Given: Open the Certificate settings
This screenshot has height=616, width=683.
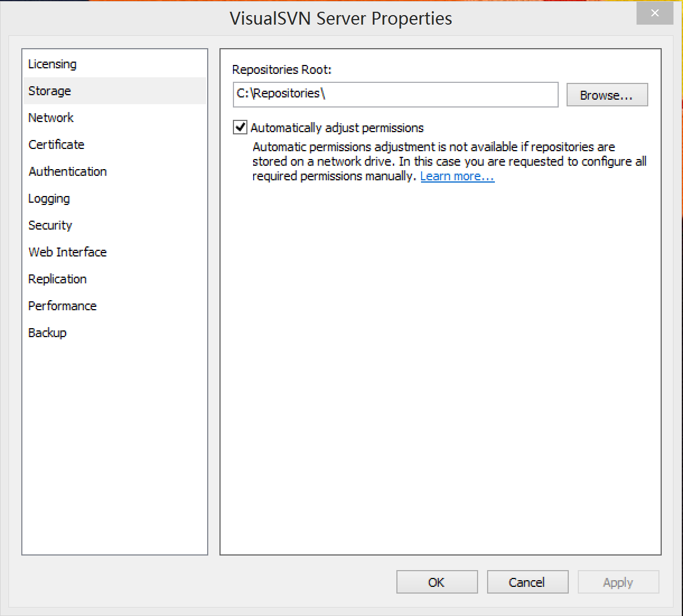Looking at the screenshot, I should coord(57,145).
